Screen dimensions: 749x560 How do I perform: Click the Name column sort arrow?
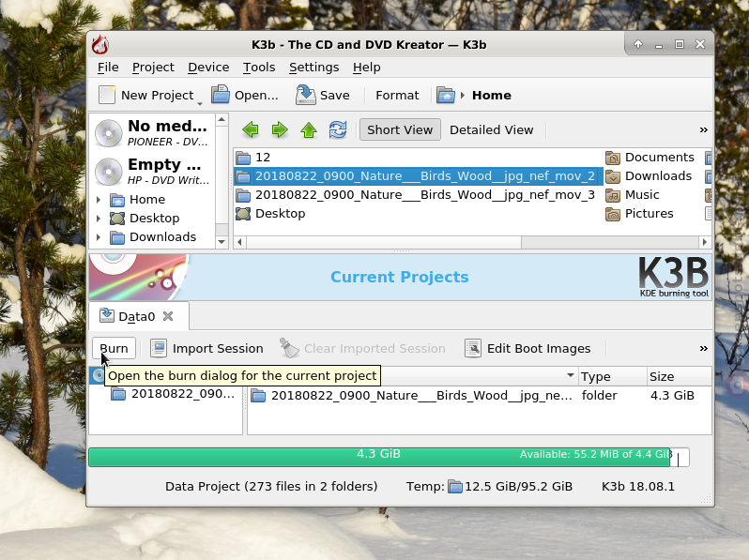coord(571,375)
